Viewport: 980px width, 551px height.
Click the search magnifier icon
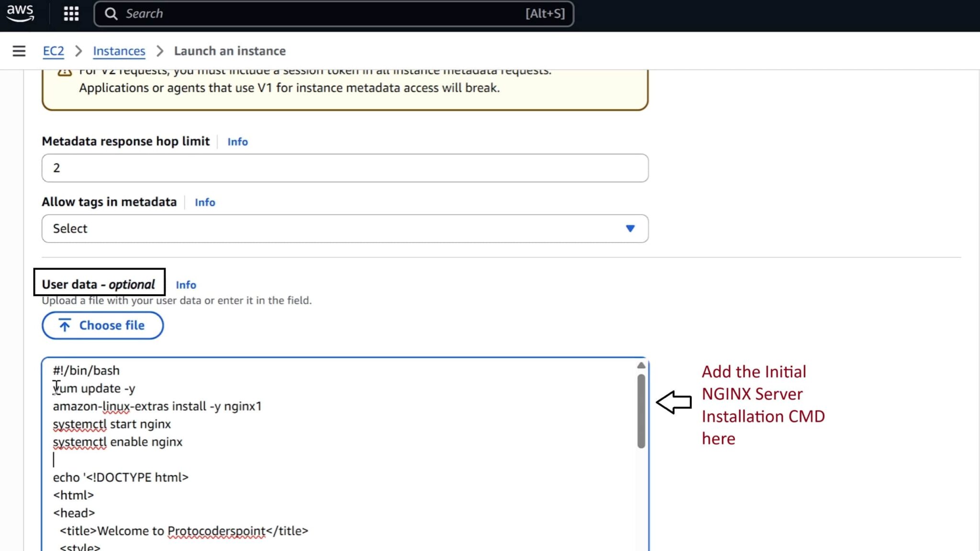[111, 13]
